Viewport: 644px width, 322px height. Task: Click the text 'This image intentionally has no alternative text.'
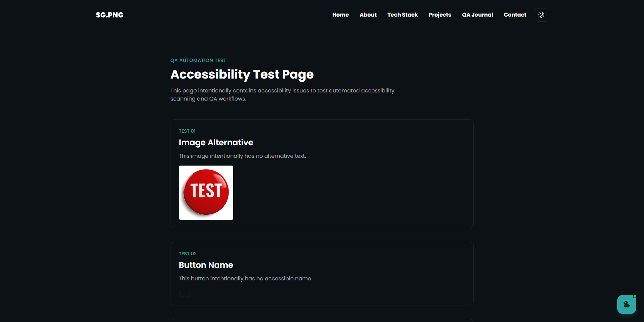pos(242,156)
